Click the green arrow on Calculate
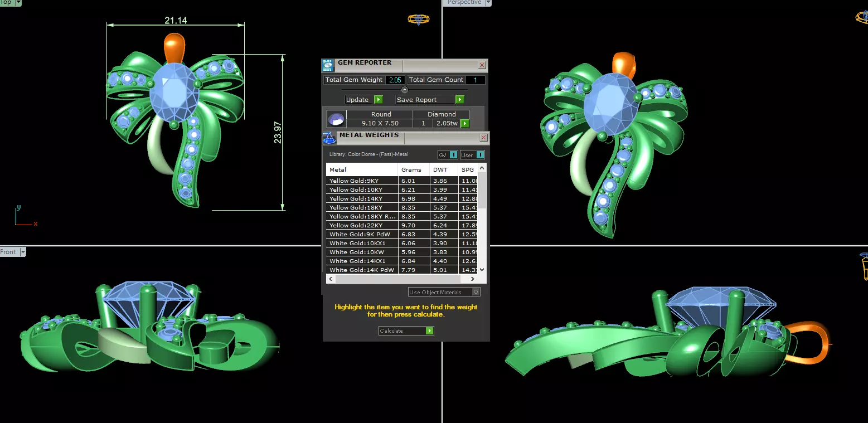 [x=429, y=331]
